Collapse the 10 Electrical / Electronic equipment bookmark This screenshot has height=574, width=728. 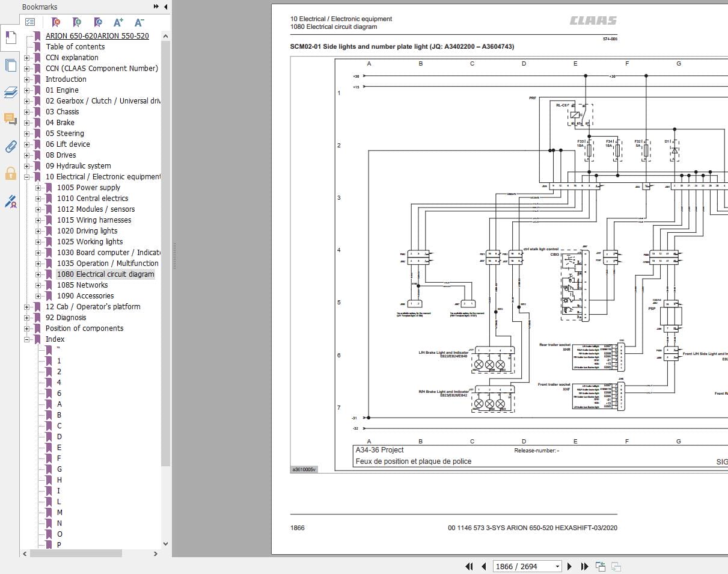tap(27, 177)
